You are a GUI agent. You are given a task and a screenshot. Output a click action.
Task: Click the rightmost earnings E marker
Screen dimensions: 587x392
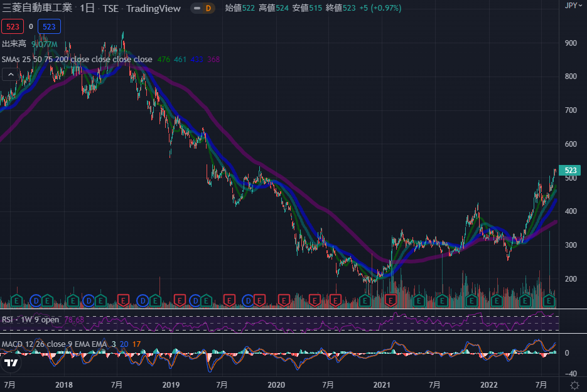pos(549,300)
